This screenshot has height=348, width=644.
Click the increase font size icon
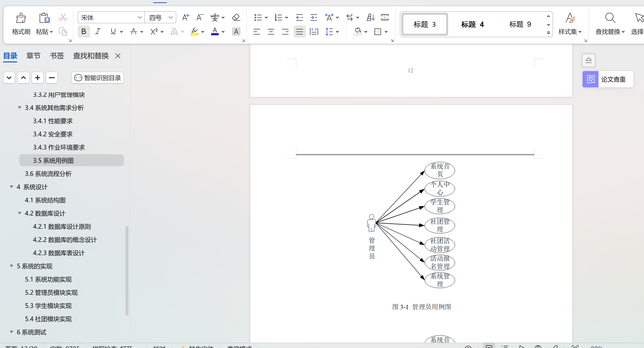(186, 18)
